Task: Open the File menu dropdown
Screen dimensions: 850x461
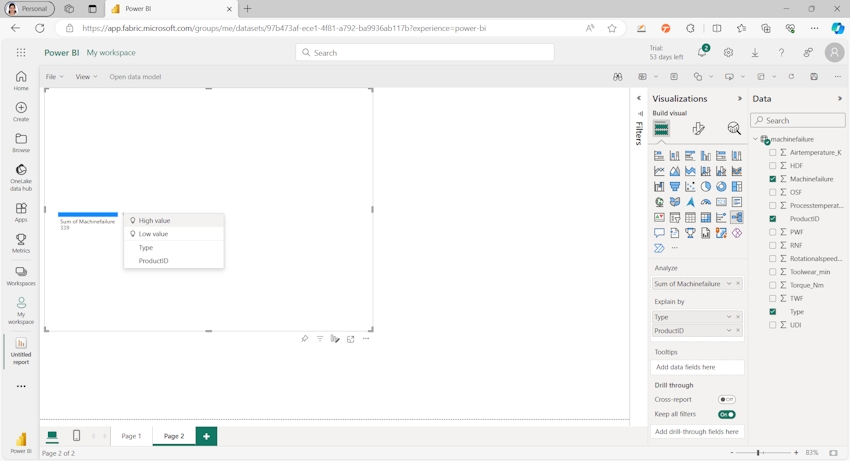Action: tap(54, 77)
